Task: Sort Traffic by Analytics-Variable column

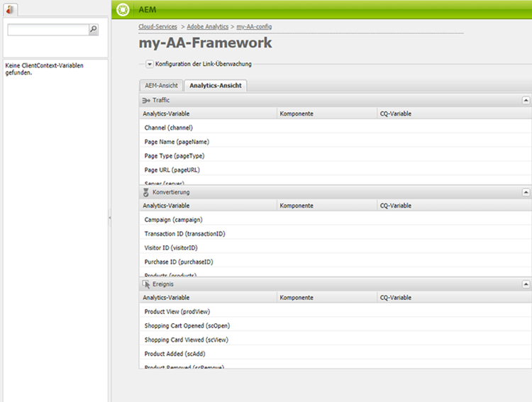Action: click(x=208, y=113)
